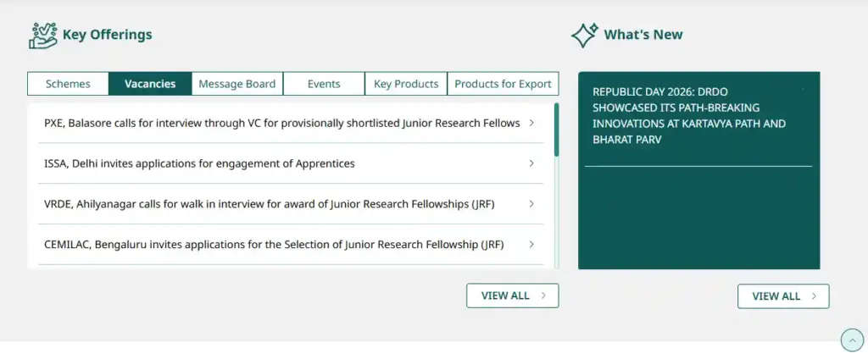This screenshot has height=359, width=868.
Task: Click arrow in What's New View All button
Action: pos(815,296)
